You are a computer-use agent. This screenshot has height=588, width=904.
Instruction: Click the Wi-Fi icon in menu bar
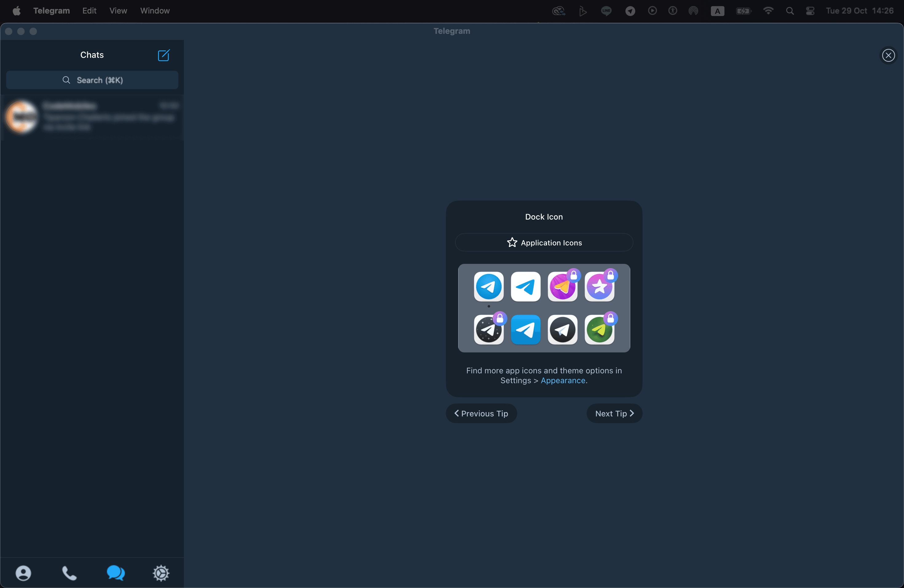pyautogui.click(x=768, y=11)
